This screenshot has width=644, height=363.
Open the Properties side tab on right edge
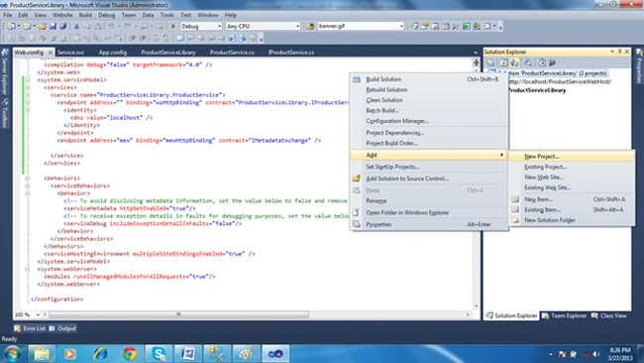coord(639,65)
